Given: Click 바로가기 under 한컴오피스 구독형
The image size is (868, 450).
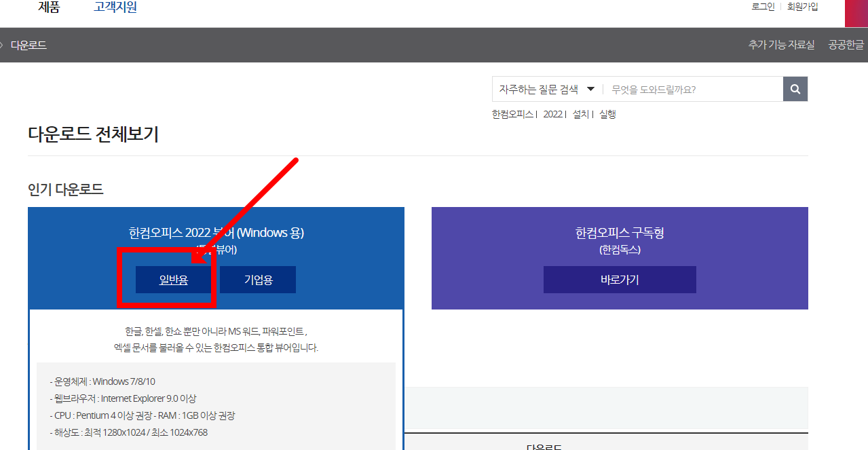Looking at the screenshot, I should 619,279.
